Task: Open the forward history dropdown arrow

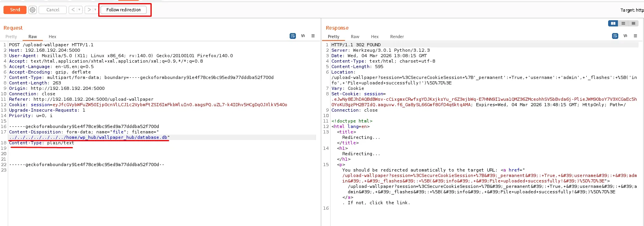Action: pyautogui.click(x=96, y=10)
